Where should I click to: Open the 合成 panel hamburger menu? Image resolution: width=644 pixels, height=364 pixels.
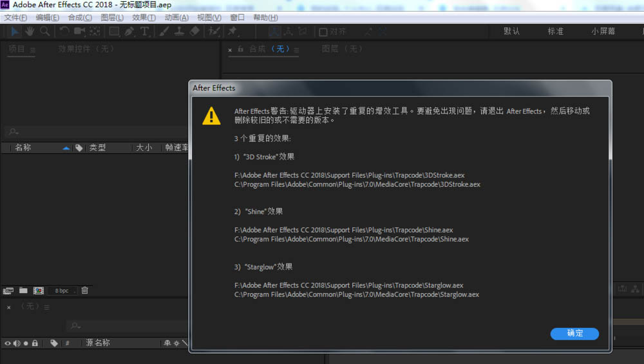click(296, 50)
